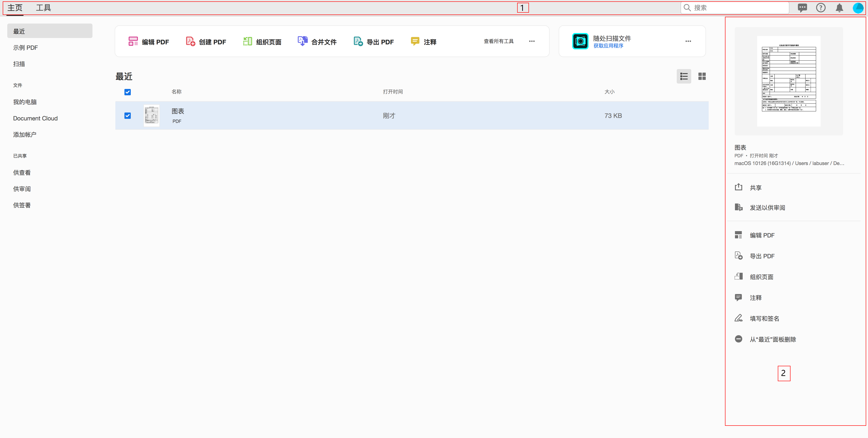Switch to grid thumbnail view
Viewport: 868px width, 438px height.
702,77
